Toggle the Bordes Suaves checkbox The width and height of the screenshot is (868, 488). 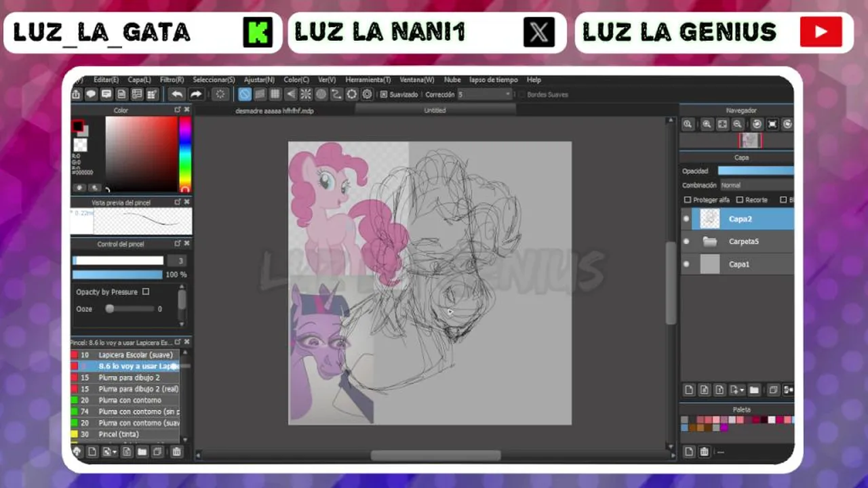pyautogui.click(x=521, y=95)
